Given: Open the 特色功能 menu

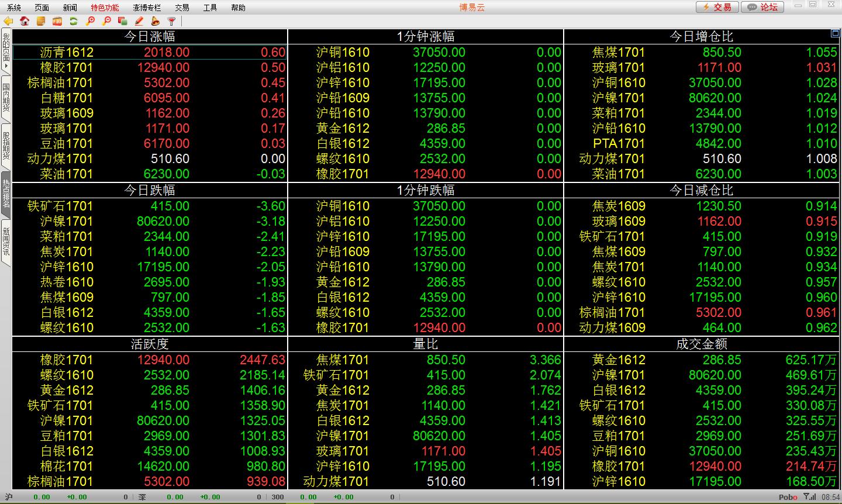Looking at the screenshot, I should [x=105, y=8].
